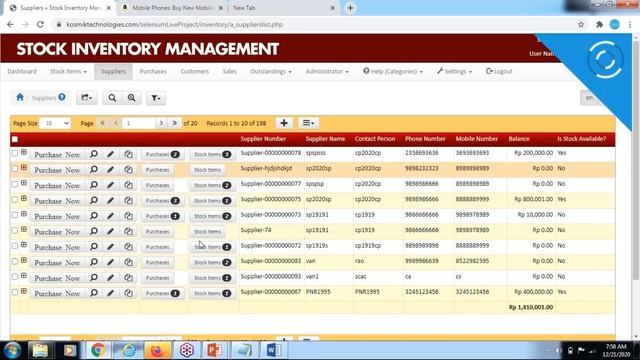Open the export dropdown icon in toolbar

tap(87, 98)
